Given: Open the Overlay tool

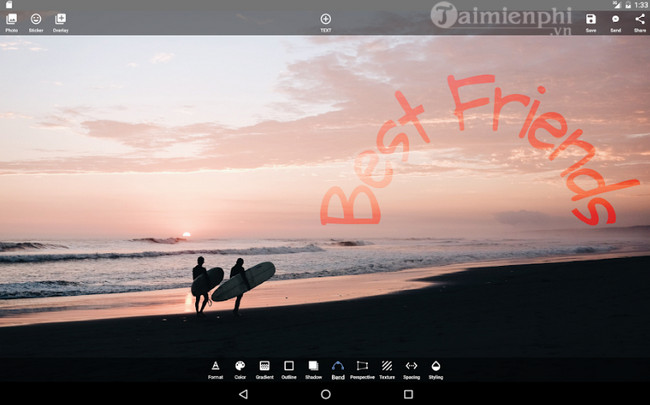Looking at the screenshot, I should tap(61, 19).
